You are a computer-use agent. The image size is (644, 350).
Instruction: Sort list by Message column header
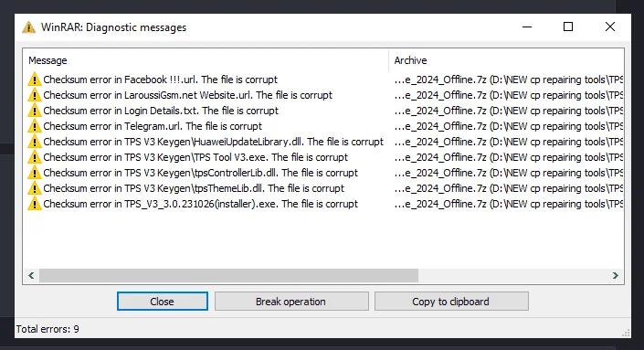(206, 60)
